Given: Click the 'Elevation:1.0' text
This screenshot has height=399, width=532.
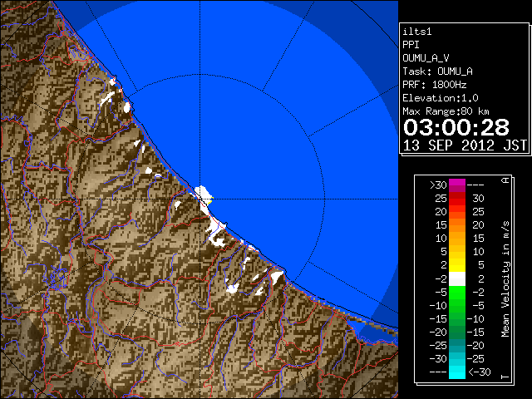Looking at the screenshot, I should click(x=441, y=98).
